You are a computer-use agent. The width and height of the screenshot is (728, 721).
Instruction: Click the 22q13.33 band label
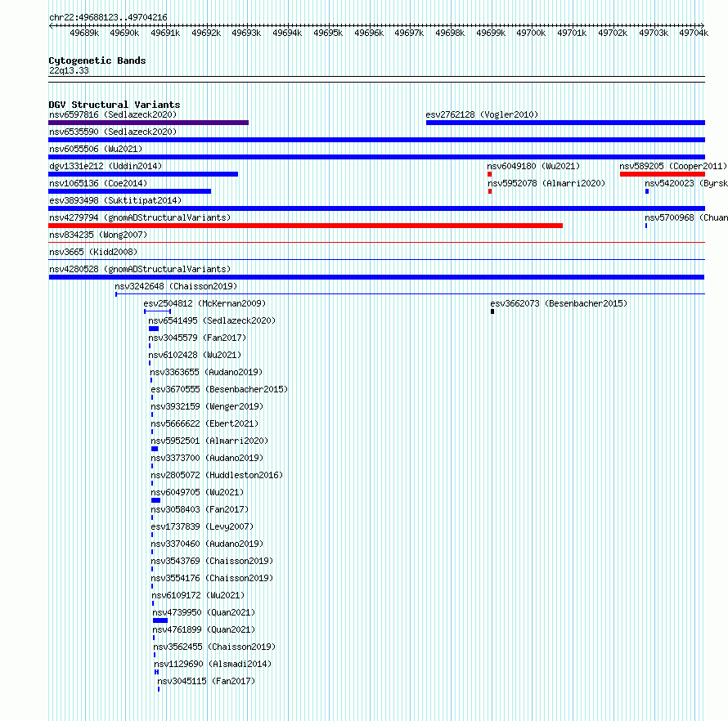point(69,70)
